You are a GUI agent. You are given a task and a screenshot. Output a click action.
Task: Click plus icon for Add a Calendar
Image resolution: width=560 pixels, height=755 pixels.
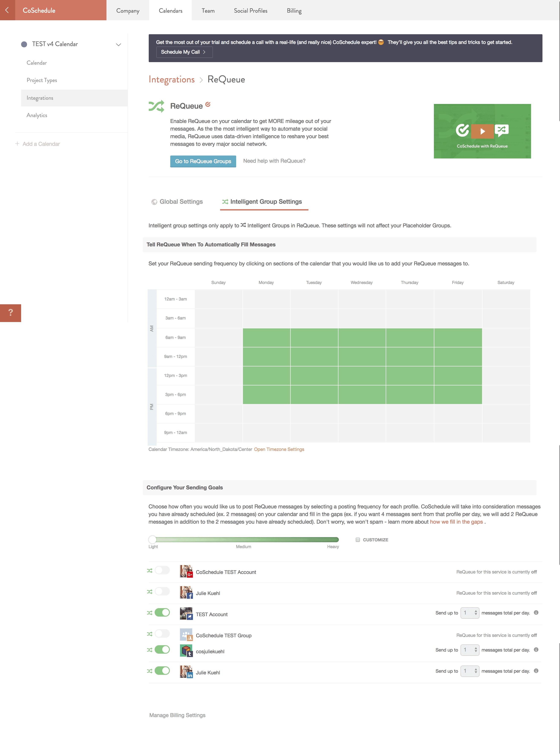(x=17, y=144)
